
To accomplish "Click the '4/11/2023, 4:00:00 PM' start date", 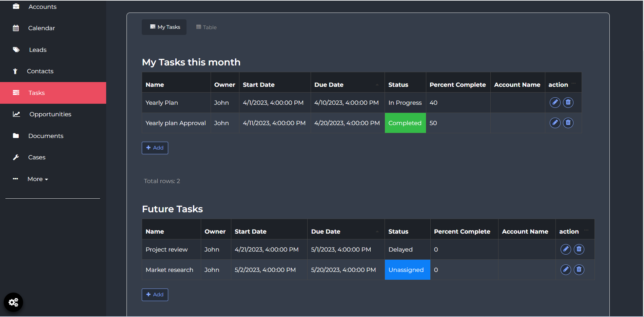I will pos(274,123).
